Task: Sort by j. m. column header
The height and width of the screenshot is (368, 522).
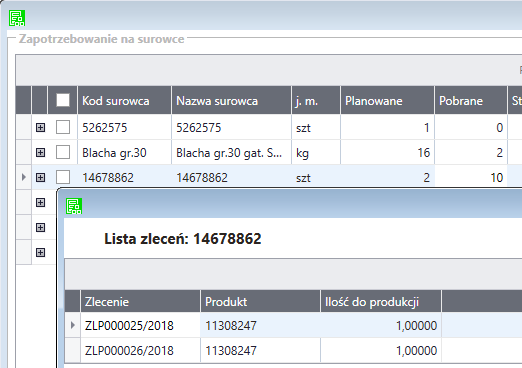Action: (316, 100)
